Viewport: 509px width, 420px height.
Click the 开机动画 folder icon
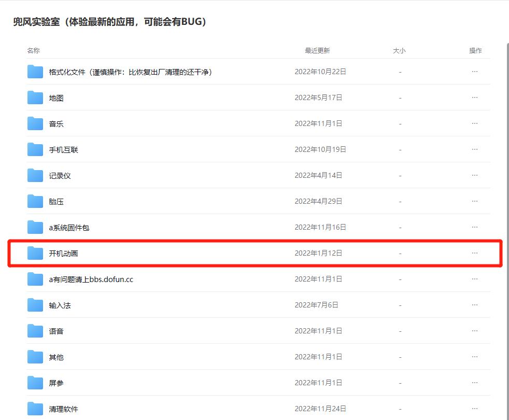coord(34,253)
